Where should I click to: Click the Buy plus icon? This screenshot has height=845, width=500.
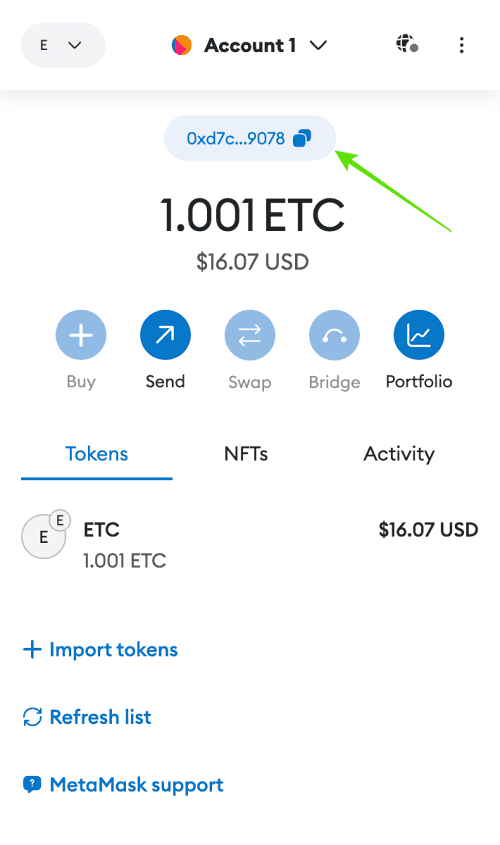pyautogui.click(x=81, y=335)
